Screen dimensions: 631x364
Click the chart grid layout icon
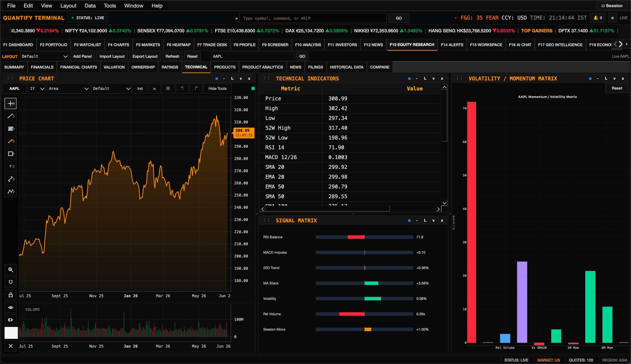click(168, 89)
